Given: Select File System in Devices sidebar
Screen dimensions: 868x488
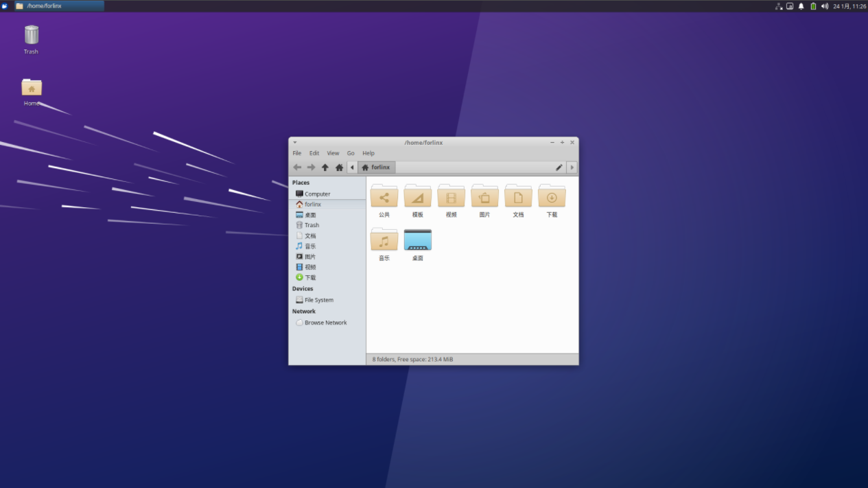Looking at the screenshot, I should [327, 300].
